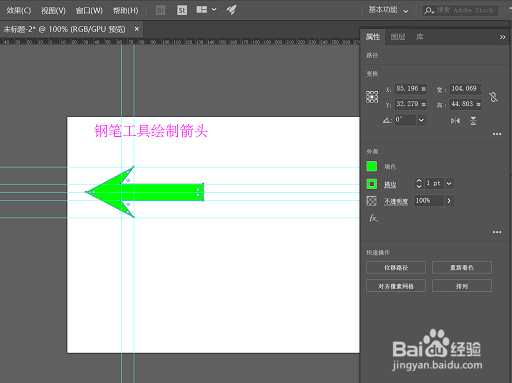512x383 pixels.
Task: Click the 重新着色 button
Action: pyautogui.click(x=462, y=268)
